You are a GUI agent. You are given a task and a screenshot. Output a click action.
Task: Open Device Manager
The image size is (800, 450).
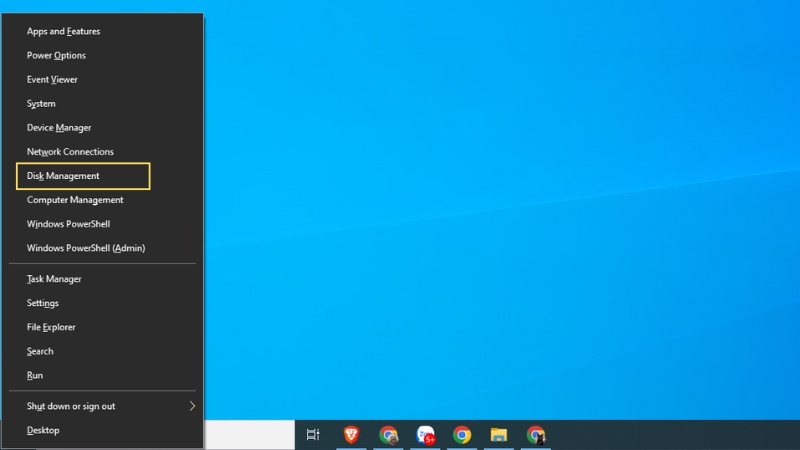click(59, 128)
